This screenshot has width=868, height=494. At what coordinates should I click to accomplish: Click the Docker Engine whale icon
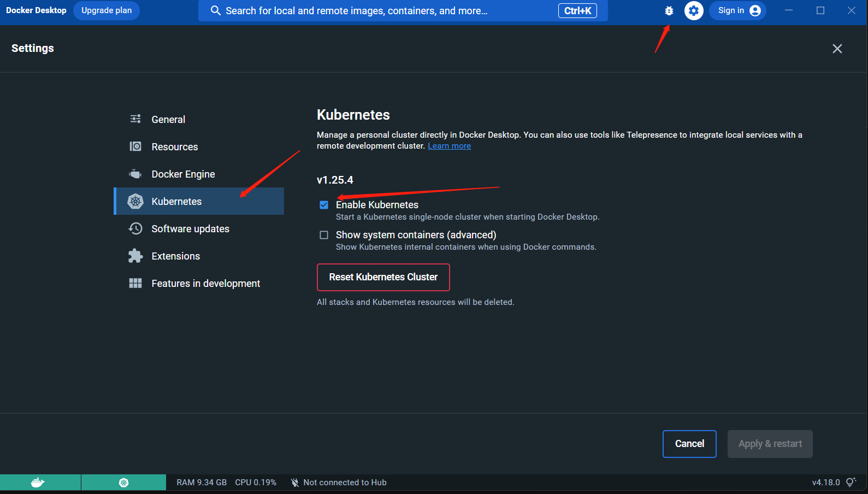(135, 174)
